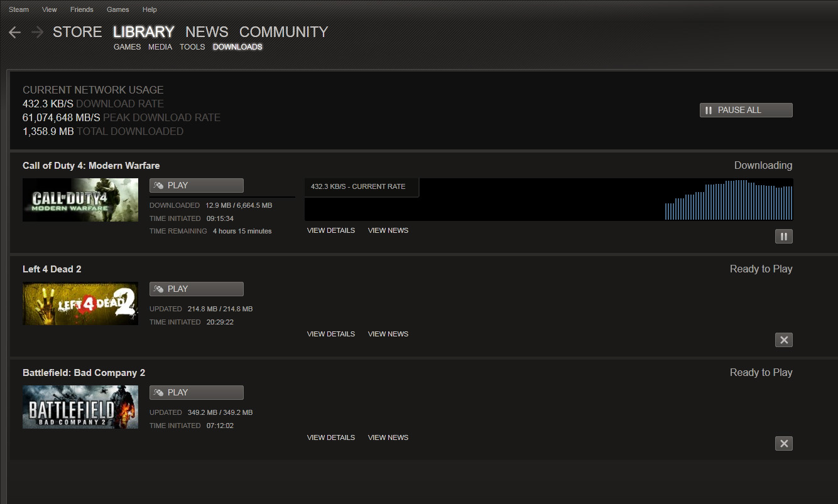
Task: Open the COMMUNITY section
Action: click(283, 32)
